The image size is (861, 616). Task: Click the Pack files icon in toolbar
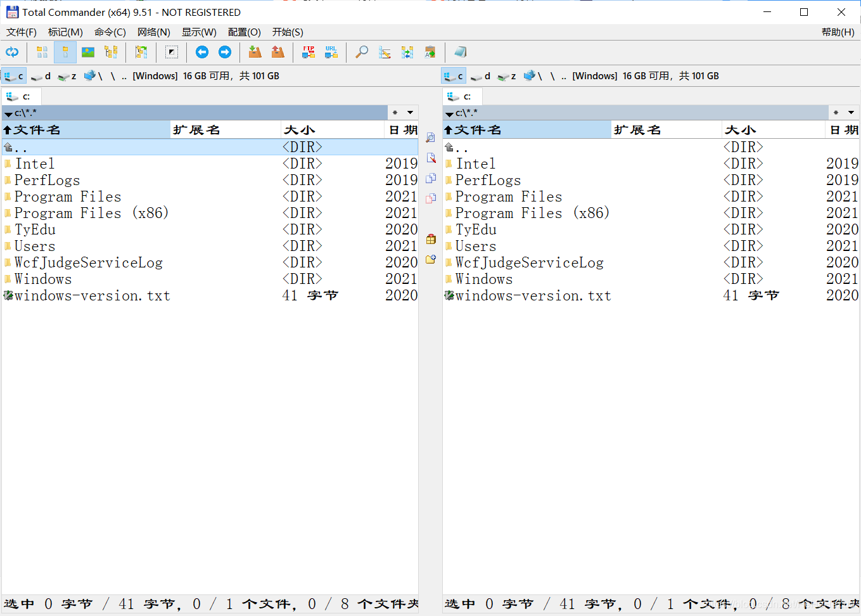(255, 52)
